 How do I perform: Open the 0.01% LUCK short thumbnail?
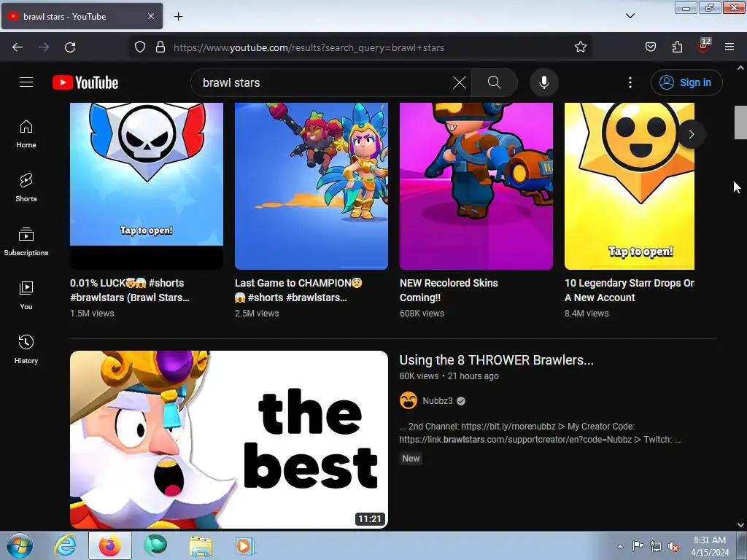(x=146, y=186)
